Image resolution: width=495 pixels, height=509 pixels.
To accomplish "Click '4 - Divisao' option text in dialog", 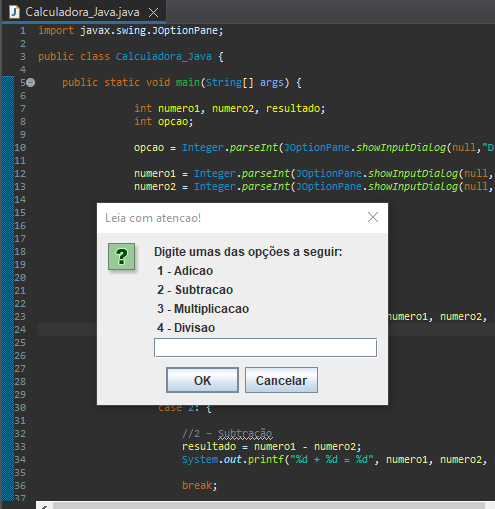I will tap(186, 328).
